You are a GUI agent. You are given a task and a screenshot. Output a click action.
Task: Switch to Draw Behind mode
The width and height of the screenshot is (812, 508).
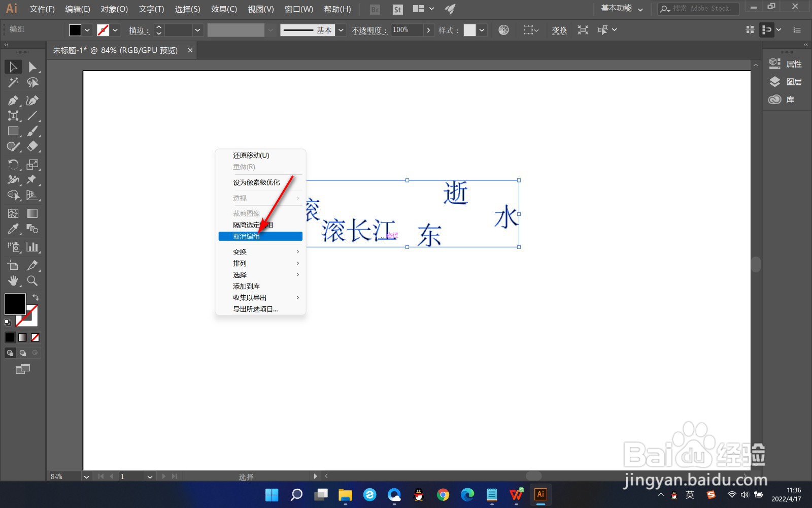click(x=23, y=353)
